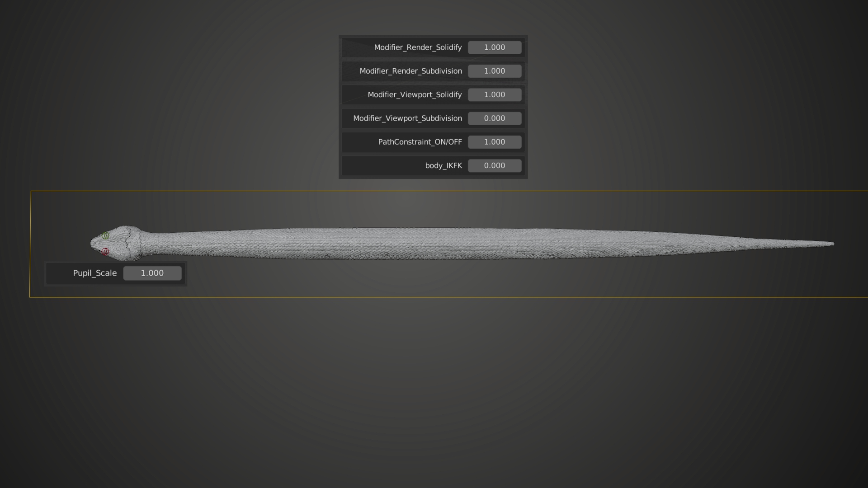Click the snake's snout tip
Image resolution: width=868 pixels, height=488 pixels.
pos(92,244)
